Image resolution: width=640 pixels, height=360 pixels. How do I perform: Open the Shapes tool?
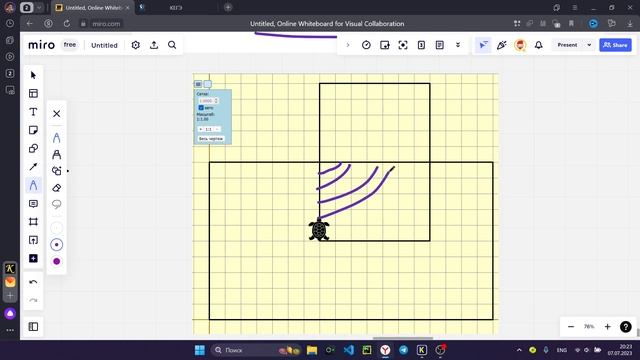click(33, 149)
